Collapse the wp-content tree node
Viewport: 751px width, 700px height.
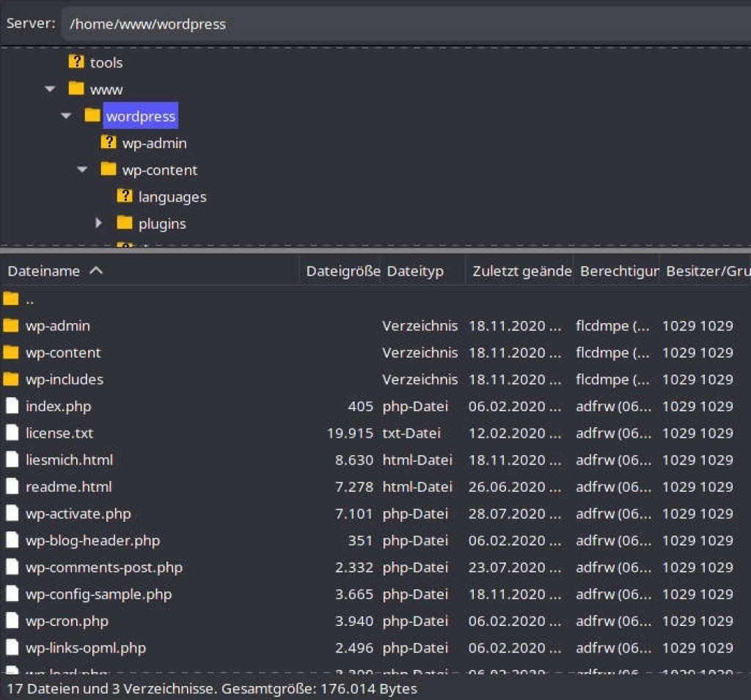[82, 169]
